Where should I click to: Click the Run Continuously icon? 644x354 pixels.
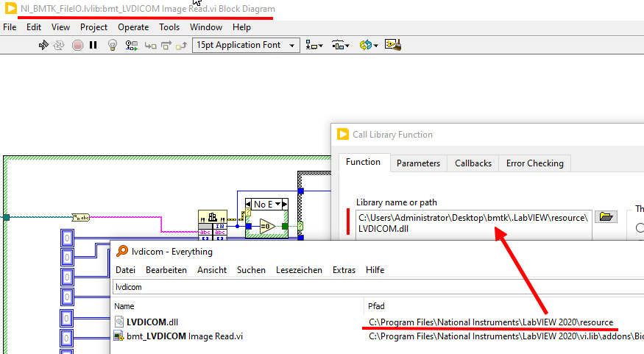click(x=59, y=45)
